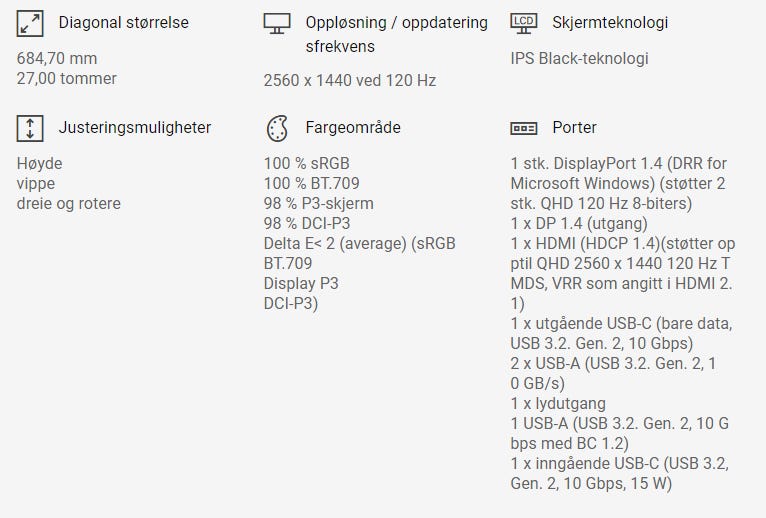Select the Oppløsning / oppdateringsfrekvens heading
Screen dimensions: 766x518
396,34
